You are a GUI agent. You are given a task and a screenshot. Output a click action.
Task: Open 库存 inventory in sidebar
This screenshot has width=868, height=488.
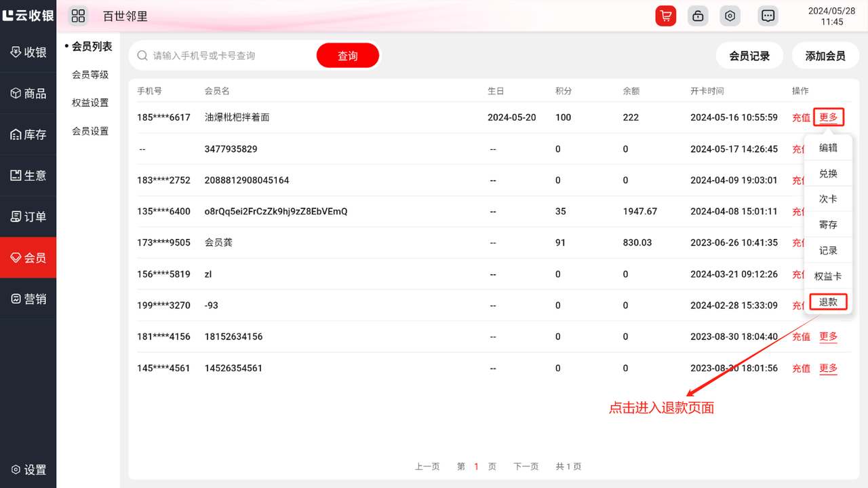[x=28, y=135]
